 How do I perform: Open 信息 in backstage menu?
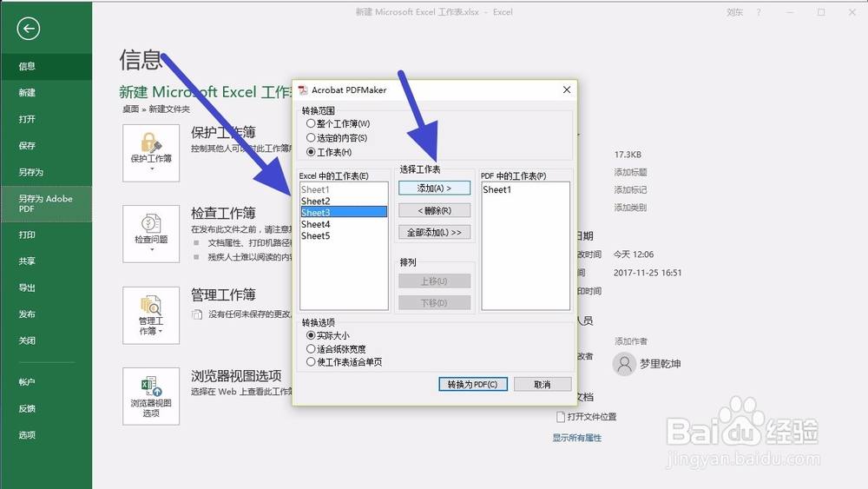[x=47, y=67]
